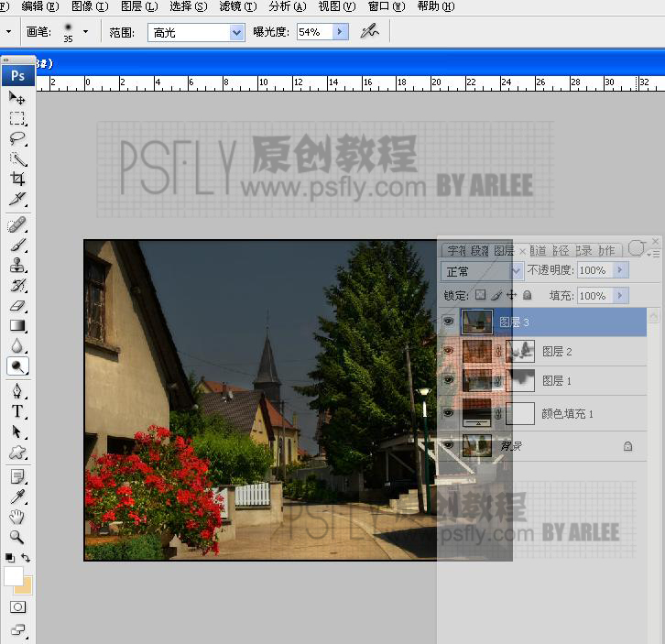The image size is (665, 644).
Task: Select the Magic Wand tool
Action: tap(17, 159)
